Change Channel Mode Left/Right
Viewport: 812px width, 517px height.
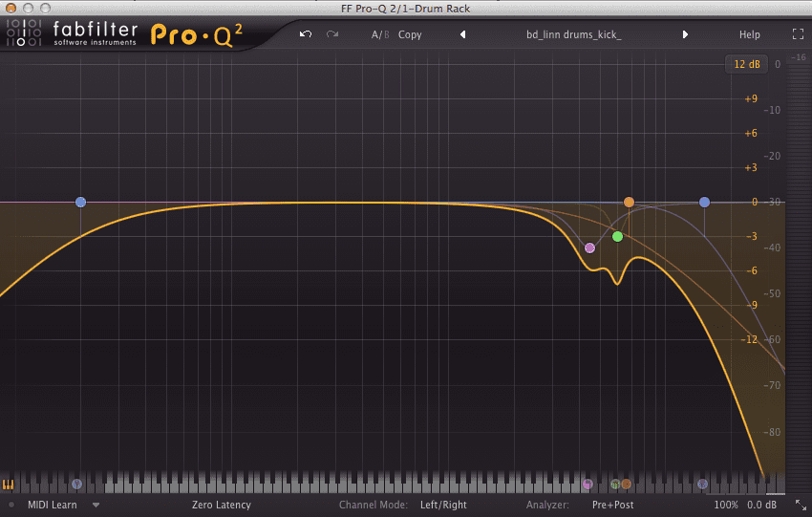(x=443, y=505)
